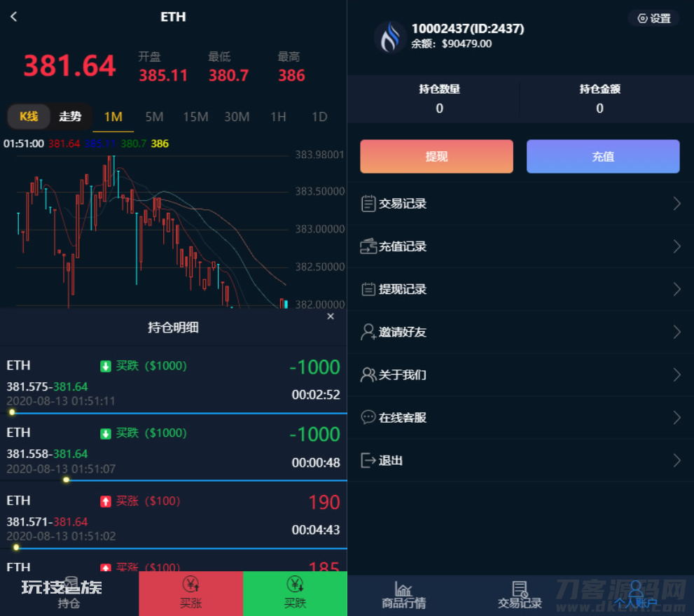Expand the 充值记录 row chevron

point(676,246)
